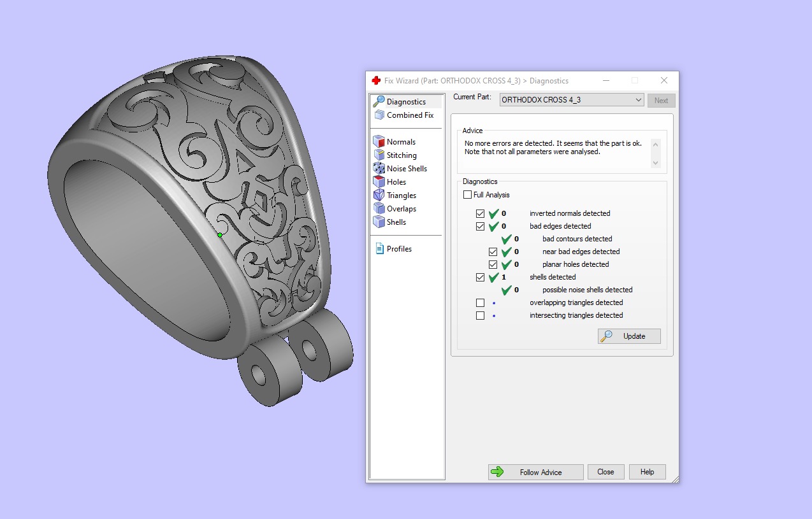This screenshot has width=812, height=519.
Task: Enable overlapping triangles detected checkbox
Action: pos(481,302)
